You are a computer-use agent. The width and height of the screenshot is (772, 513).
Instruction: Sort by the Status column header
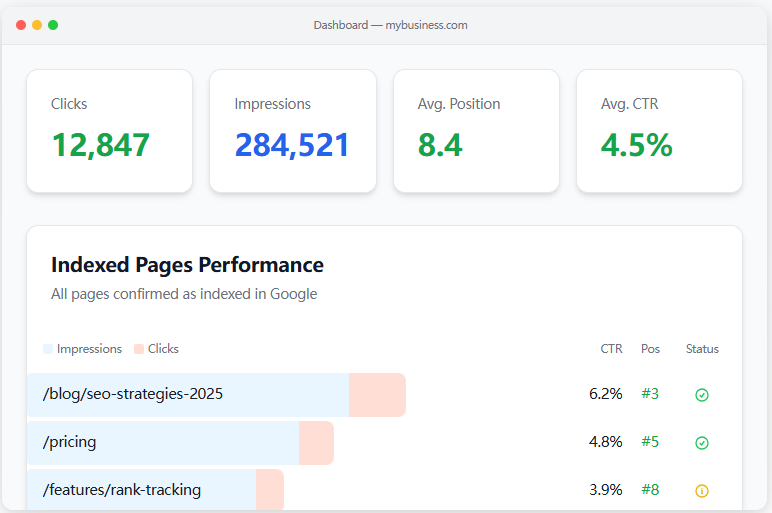coord(702,349)
